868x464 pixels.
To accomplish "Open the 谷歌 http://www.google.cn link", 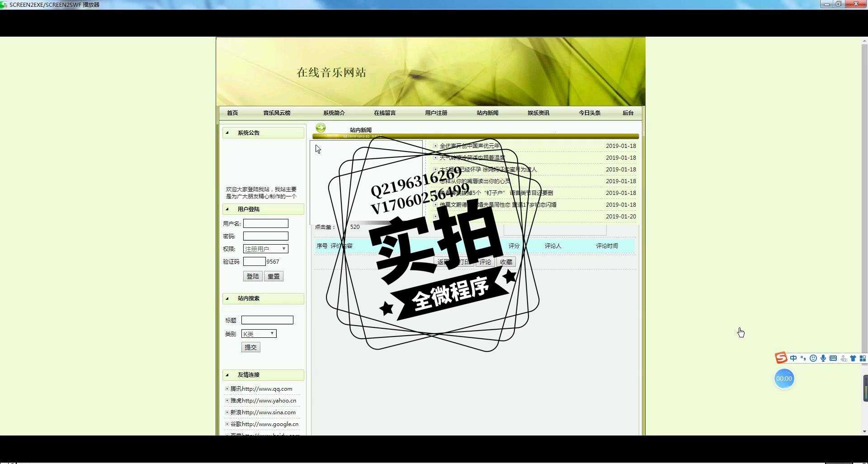I will [x=264, y=424].
